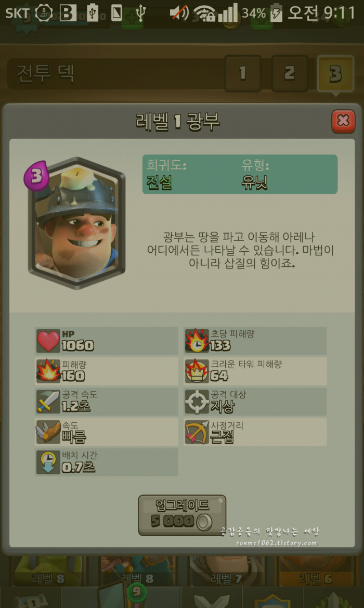Tap the 속도 winged boot icon
This screenshot has height=608, width=364.
tap(48, 432)
